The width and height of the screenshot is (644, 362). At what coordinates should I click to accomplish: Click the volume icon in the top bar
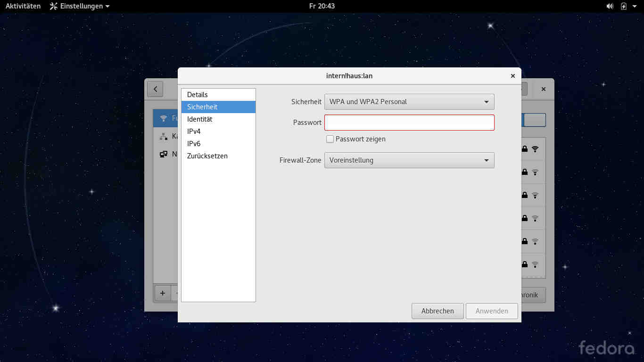click(610, 6)
